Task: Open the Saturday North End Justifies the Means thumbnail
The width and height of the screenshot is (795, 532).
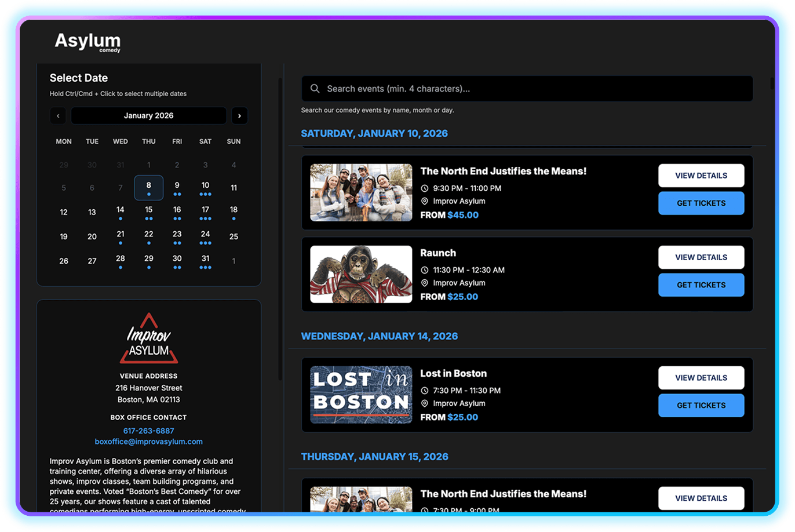Action: pos(361,192)
